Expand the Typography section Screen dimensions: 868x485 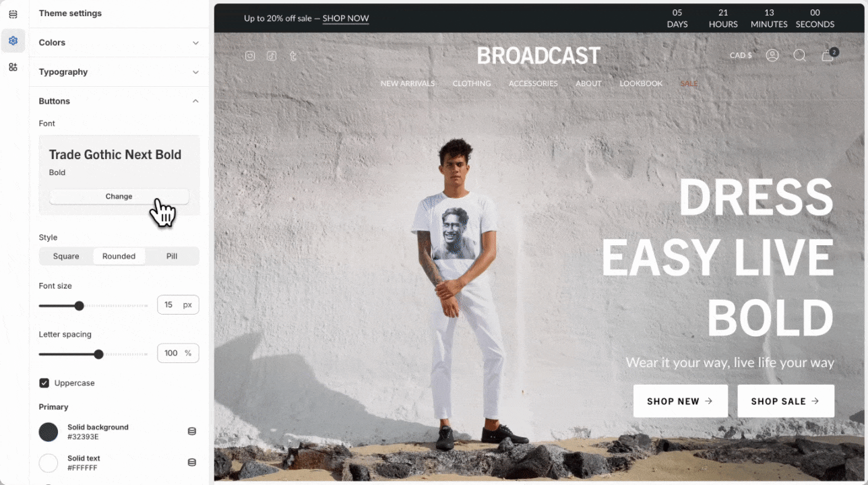pyautogui.click(x=119, y=72)
